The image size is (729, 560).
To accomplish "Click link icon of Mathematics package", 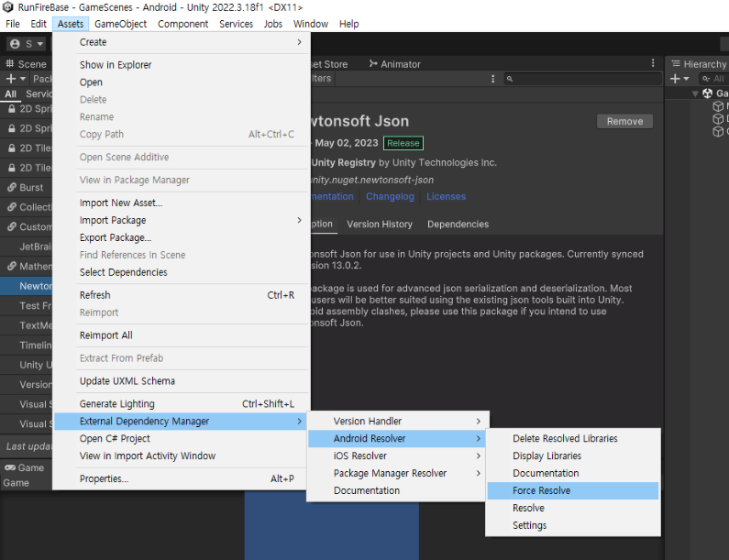I will pos(12,267).
